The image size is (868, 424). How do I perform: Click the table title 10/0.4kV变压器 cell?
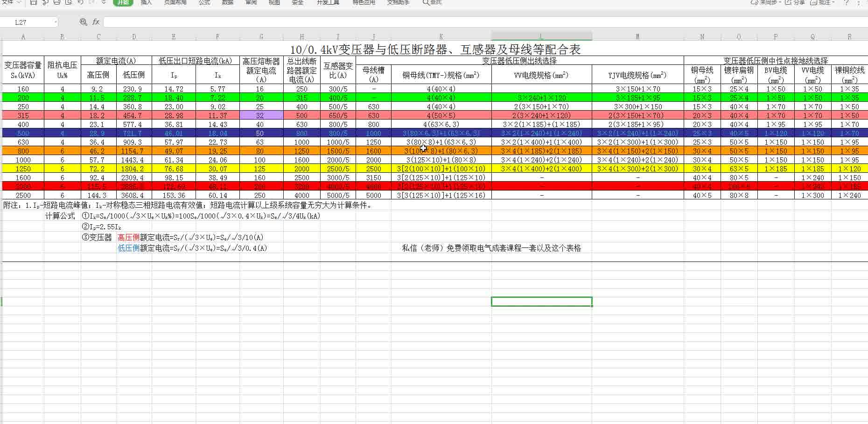[435, 49]
